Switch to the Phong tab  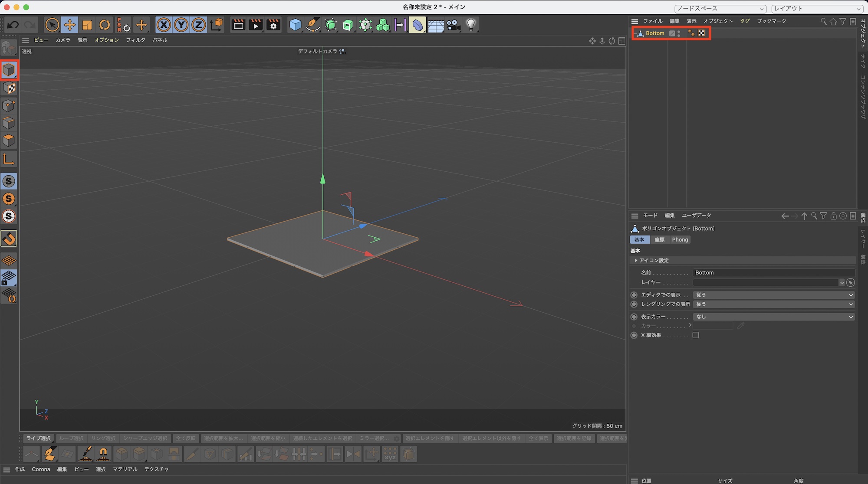[680, 239]
